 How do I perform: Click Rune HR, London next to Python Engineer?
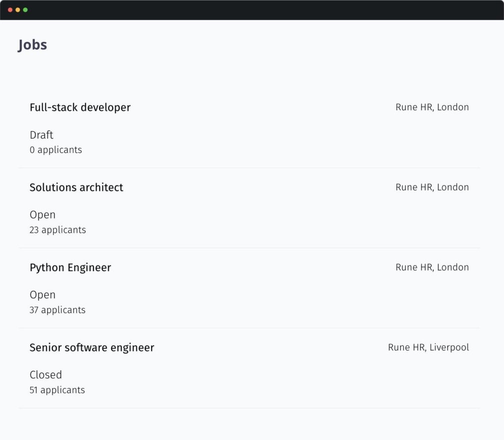(432, 267)
